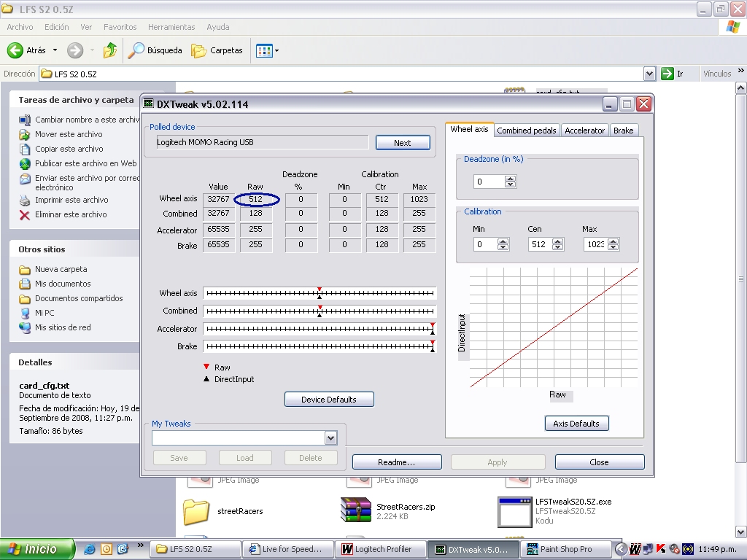Image resolution: width=747 pixels, height=560 pixels.
Task: Open the Edición menu
Action: pyautogui.click(x=57, y=27)
